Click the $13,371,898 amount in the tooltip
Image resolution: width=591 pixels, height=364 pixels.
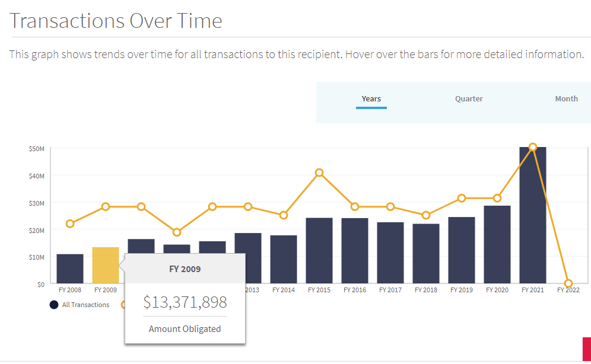click(185, 302)
